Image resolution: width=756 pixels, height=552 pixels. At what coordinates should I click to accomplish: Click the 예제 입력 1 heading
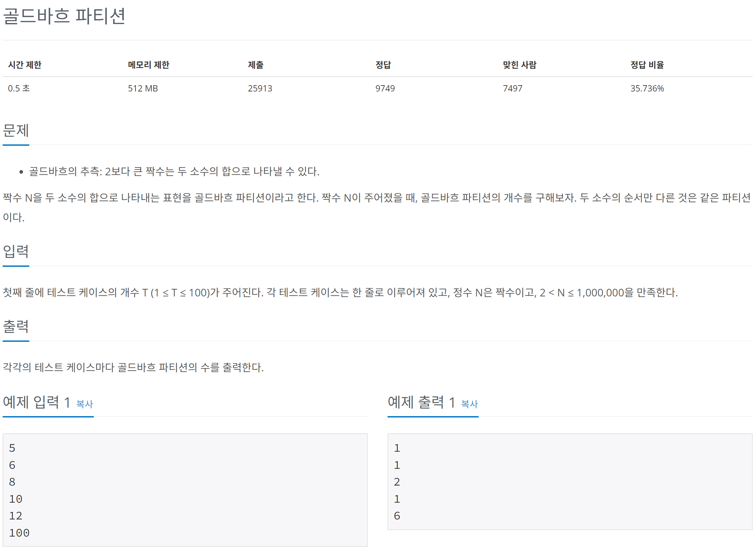36,402
